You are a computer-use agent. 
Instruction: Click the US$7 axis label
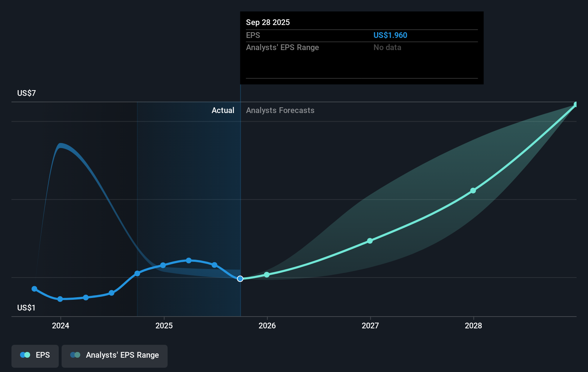click(x=26, y=93)
